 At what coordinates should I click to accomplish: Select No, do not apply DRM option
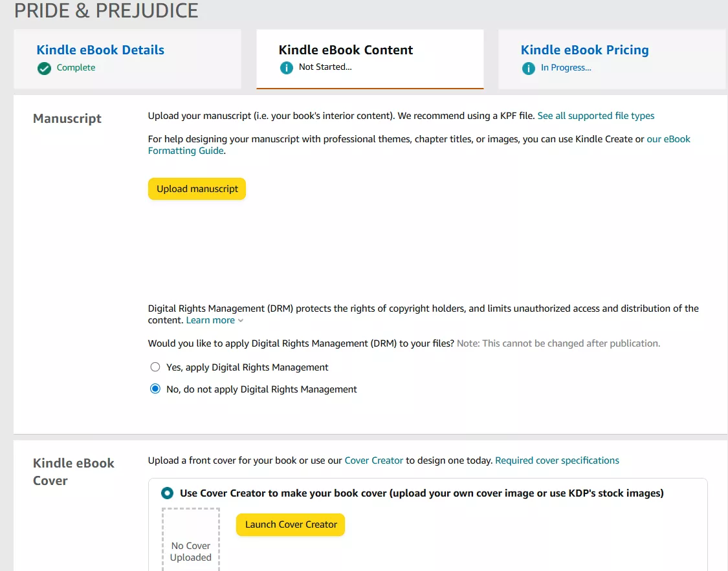click(x=155, y=389)
